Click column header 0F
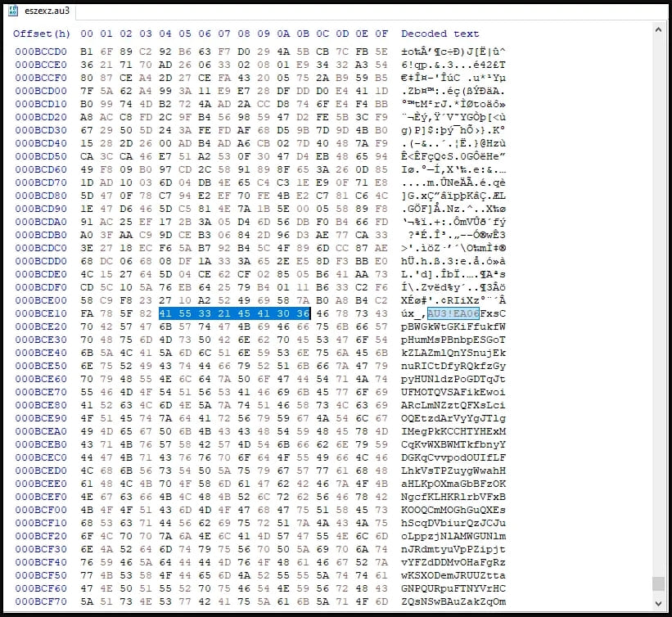Viewport: 672px width, 617px height. [x=381, y=34]
